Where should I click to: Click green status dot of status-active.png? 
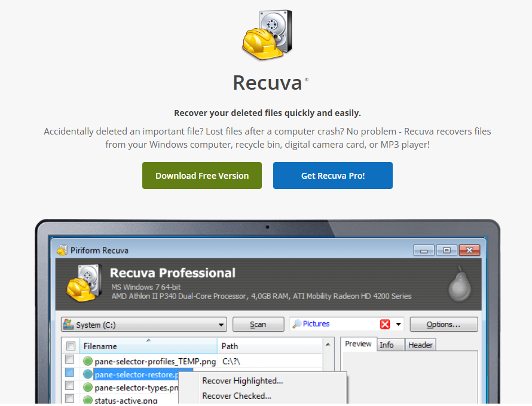coord(88,399)
